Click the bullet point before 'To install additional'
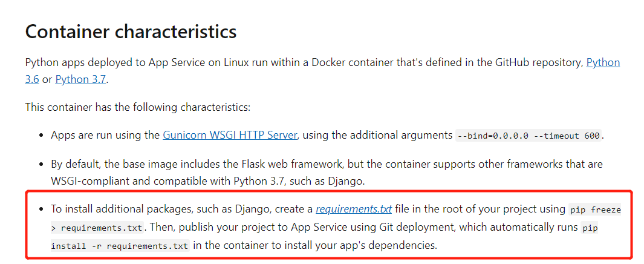 41,210
